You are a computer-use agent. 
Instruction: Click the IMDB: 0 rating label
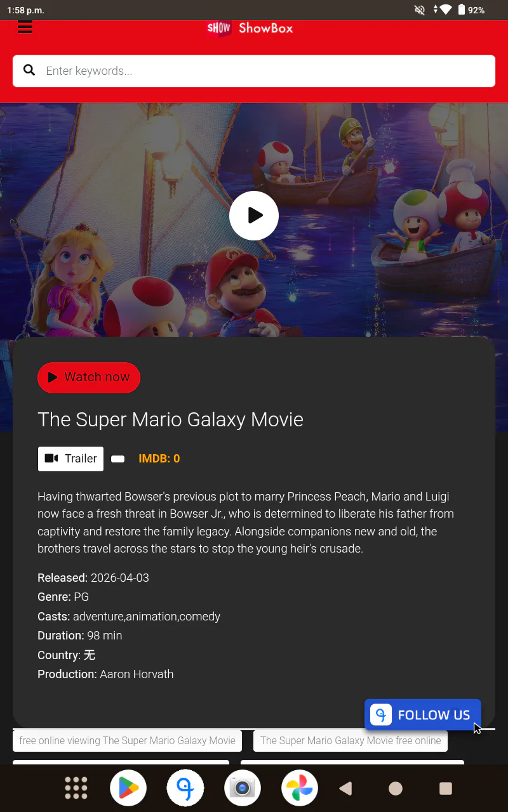tap(159, 459)
